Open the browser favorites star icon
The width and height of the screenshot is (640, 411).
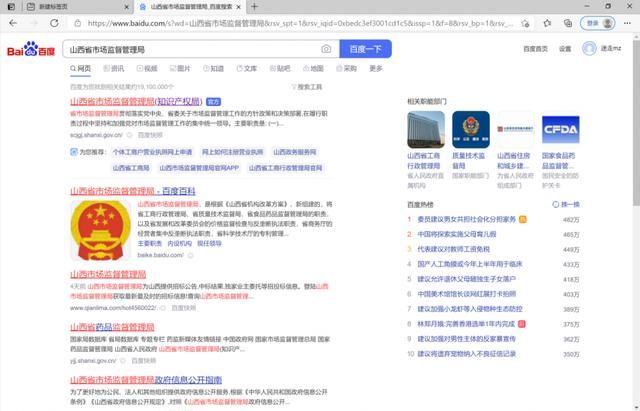(x=547, y=23)
